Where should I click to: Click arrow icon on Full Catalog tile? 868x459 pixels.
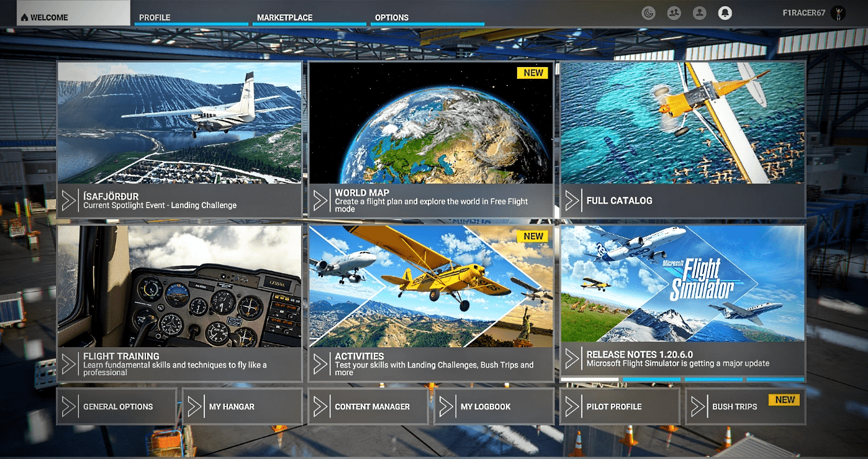[572, 201]
